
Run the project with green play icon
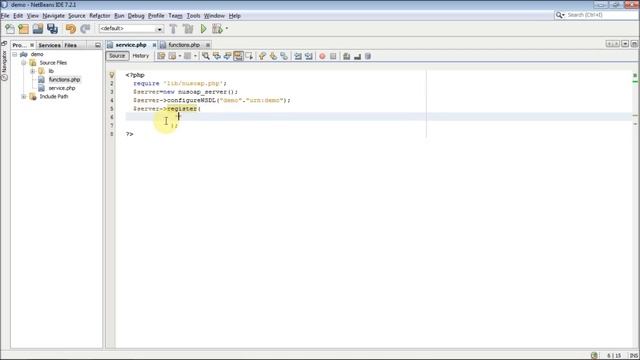tap(203, 29)
